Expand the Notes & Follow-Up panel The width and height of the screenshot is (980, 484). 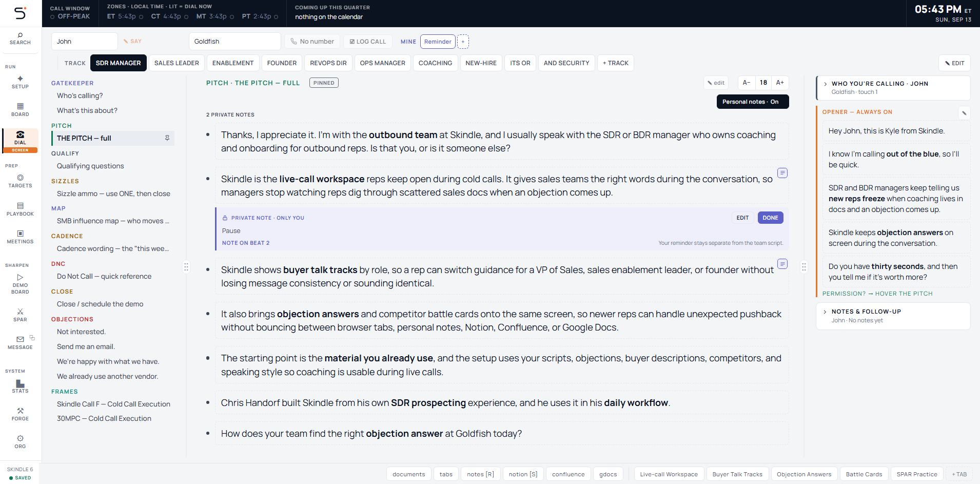pyautogui.click(x=893, y=316)
